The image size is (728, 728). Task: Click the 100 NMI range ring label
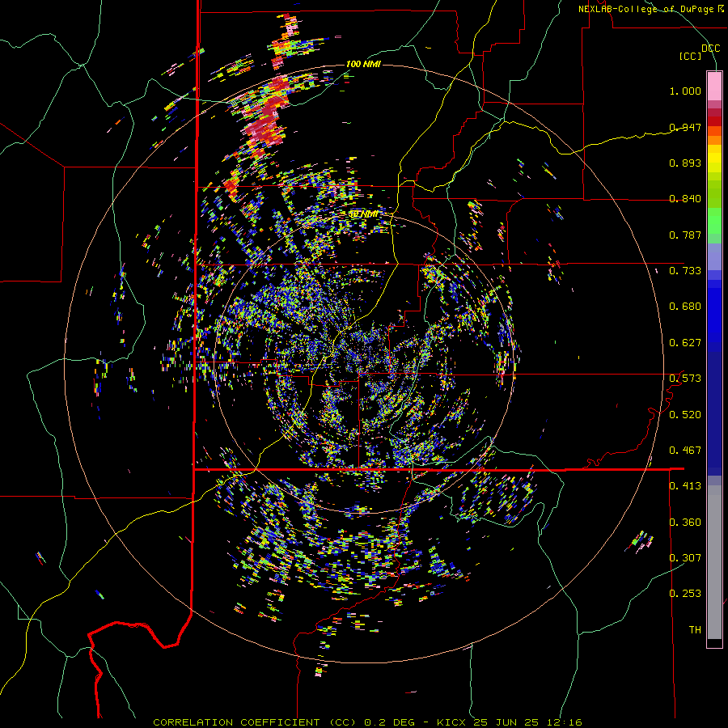(363, 64)
